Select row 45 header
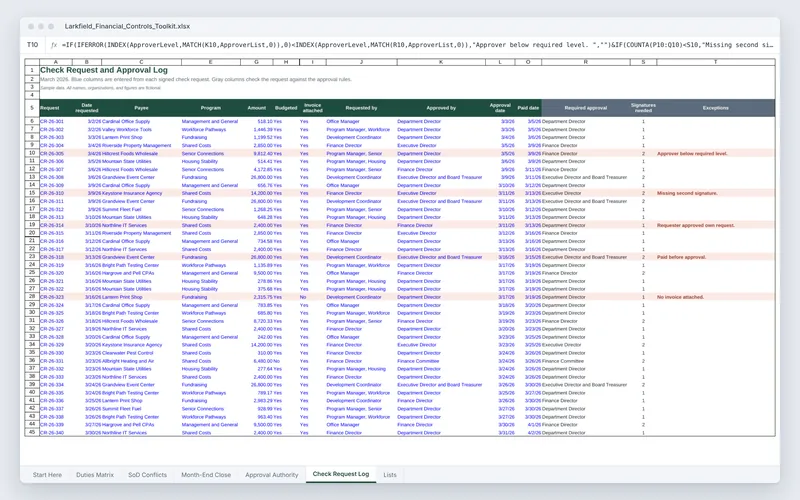The image size is (800, 500). click(32, 432)
